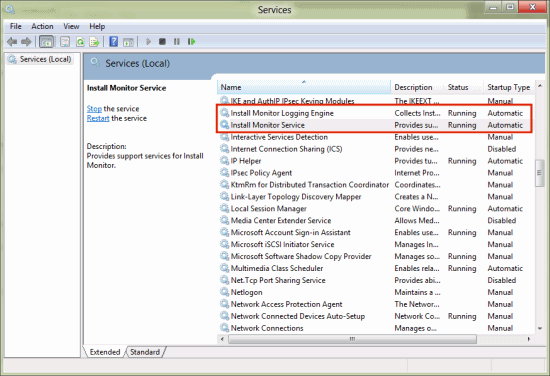Sort by the Description column header
The image size is (550, 376).
tap(417, 87)
